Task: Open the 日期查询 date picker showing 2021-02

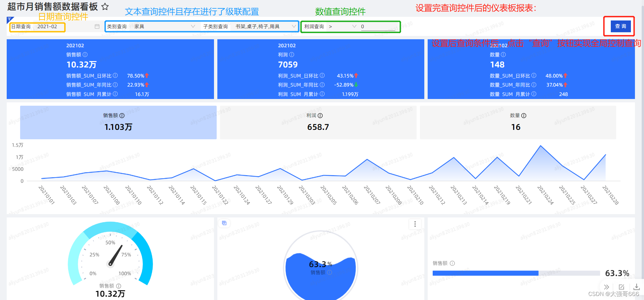Action: pyautogui.click(x=68, y=27)
